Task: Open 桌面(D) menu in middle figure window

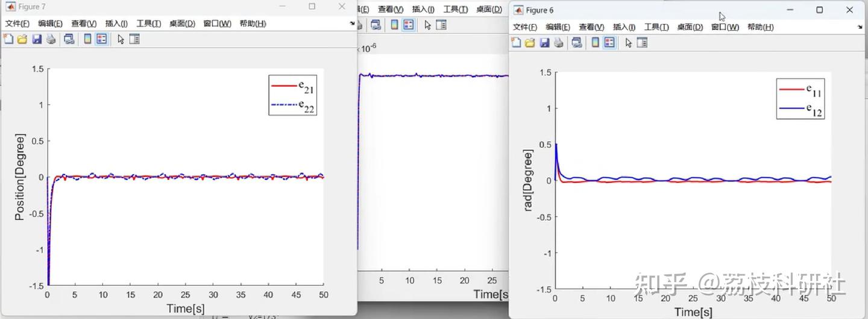Action: (489, 9)
